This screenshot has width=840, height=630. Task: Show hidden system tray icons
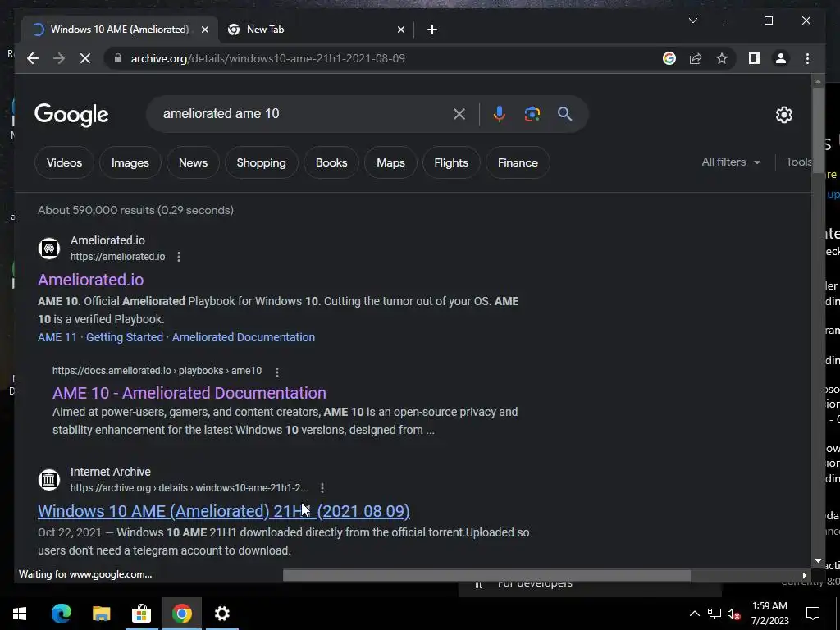click(x=694, y=614)
